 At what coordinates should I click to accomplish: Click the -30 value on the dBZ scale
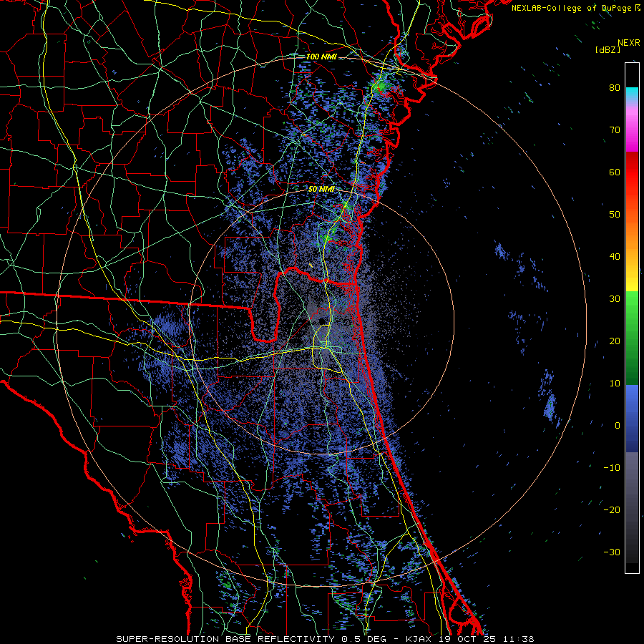pos(612,552)
